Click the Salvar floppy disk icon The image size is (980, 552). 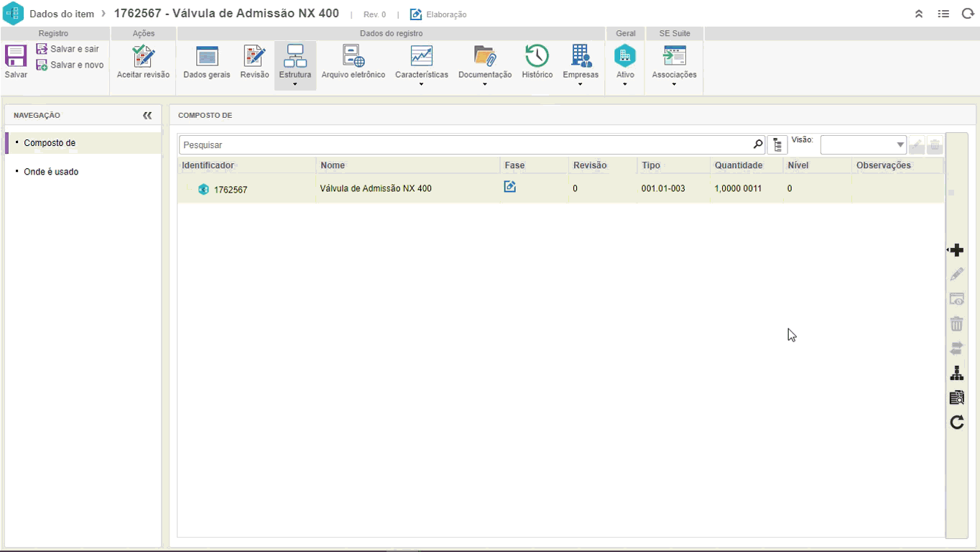(16, 56)
